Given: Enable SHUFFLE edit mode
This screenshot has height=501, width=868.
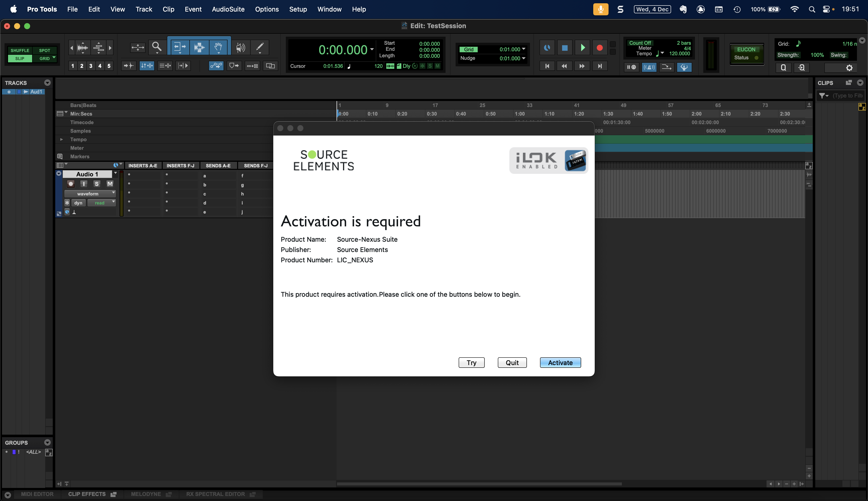Looking at the screenshot, I should (20, 50).
